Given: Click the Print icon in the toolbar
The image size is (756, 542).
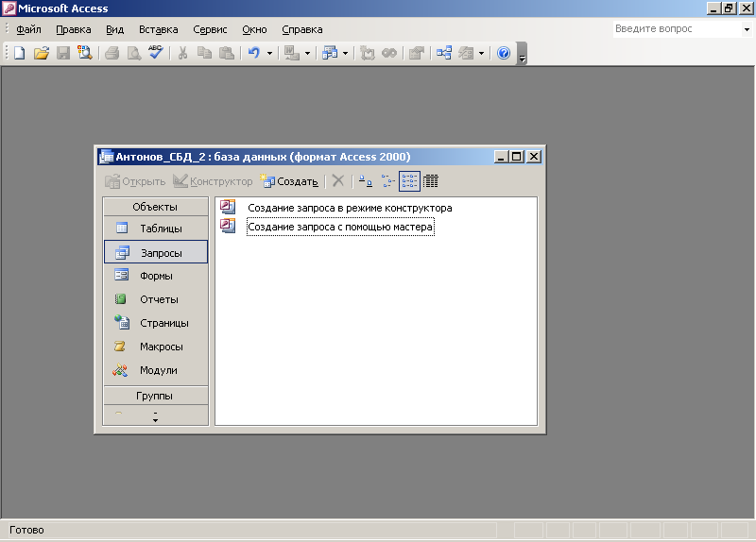Looking at the screenshot, I should click(112, 53).
